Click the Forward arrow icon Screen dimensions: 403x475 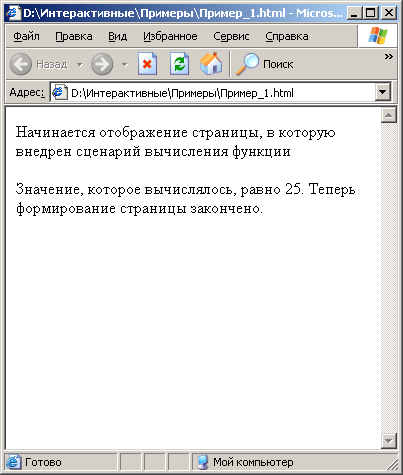pos(102,64)
